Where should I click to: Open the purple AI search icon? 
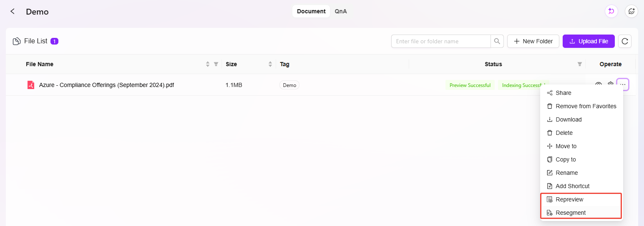[611, 12]
